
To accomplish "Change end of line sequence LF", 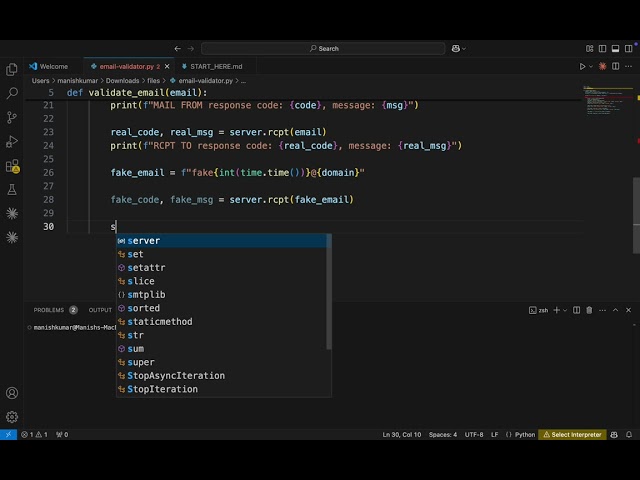I will (x=494, y=435).
